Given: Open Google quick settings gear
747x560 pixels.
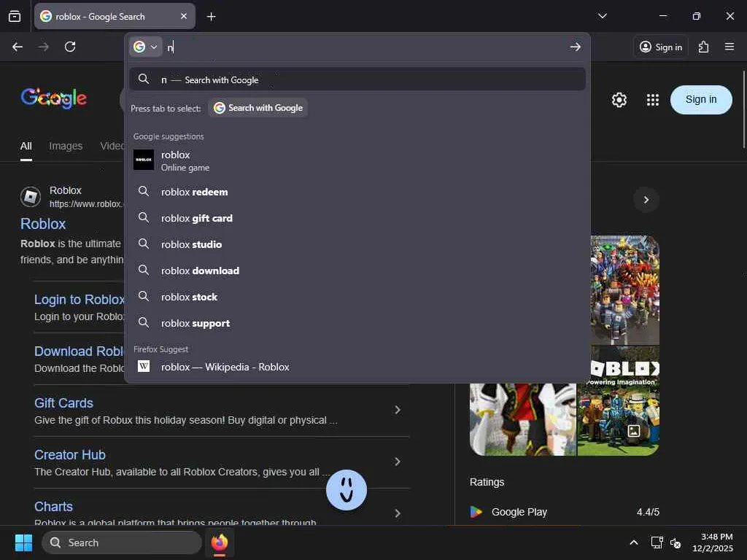Looking at the screenshot, I should click(619, 100).
